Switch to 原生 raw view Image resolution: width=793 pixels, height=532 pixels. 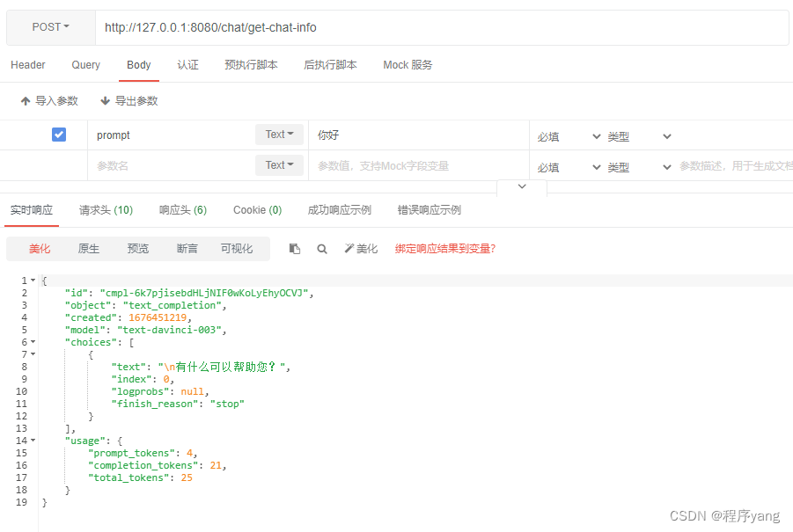(x=89, y=249)
